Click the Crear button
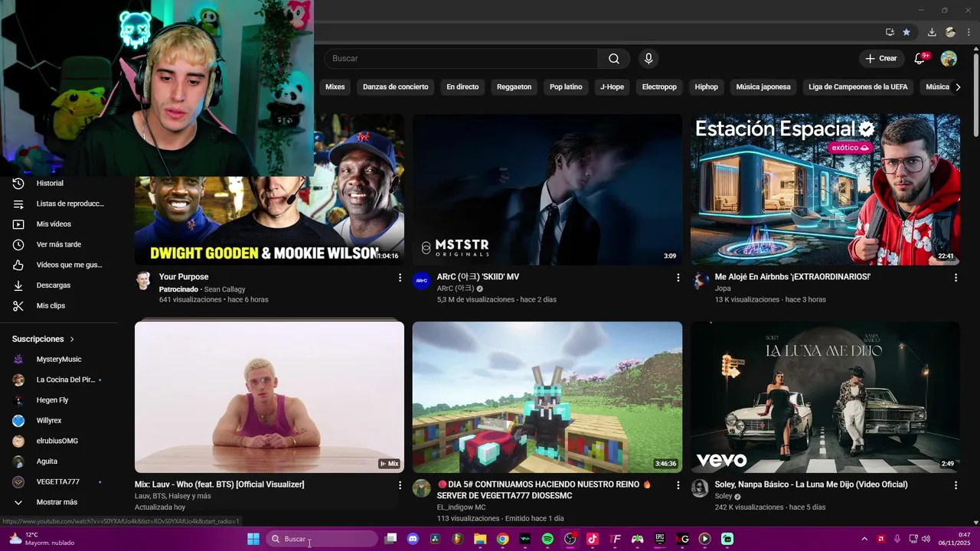 click(881, 59)
